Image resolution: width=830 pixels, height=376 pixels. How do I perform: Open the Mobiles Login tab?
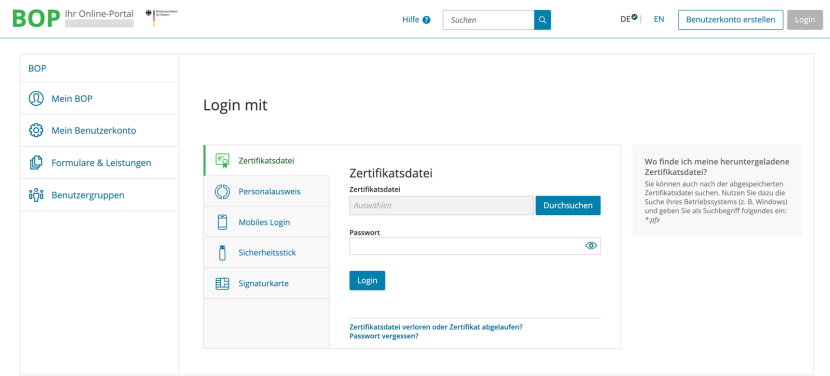click(266, 222)
